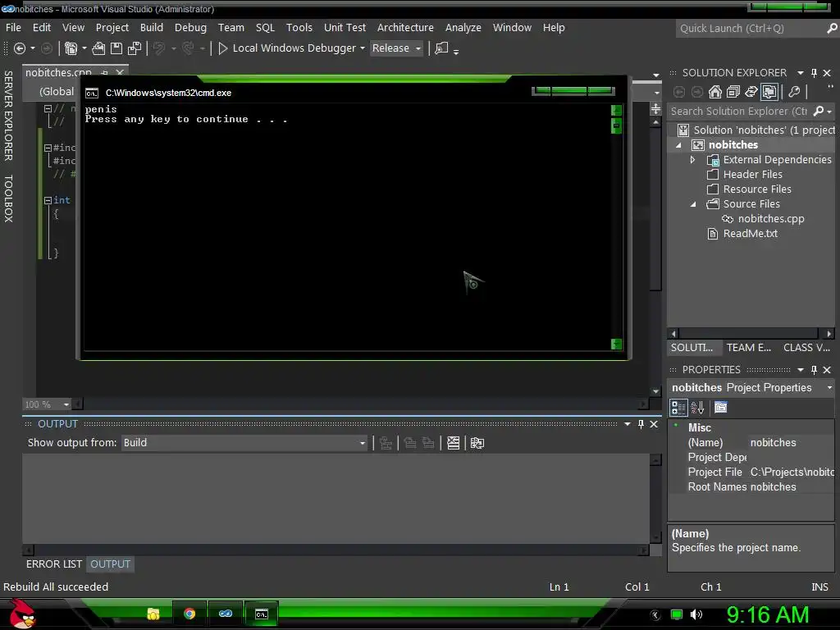Pin the Solution Explorer auto-hide pin
Image resolution: width=840 pixels, height=630 pixels.
click(814, 73)
